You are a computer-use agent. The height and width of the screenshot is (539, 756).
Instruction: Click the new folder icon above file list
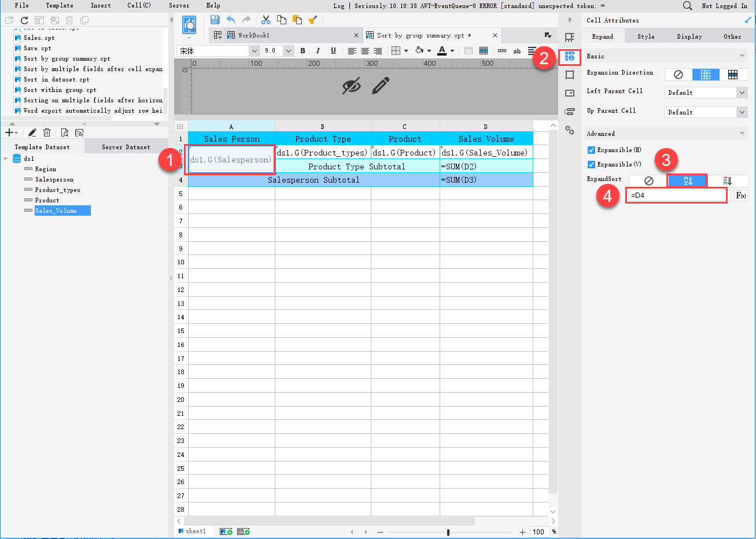pos(9,20)
